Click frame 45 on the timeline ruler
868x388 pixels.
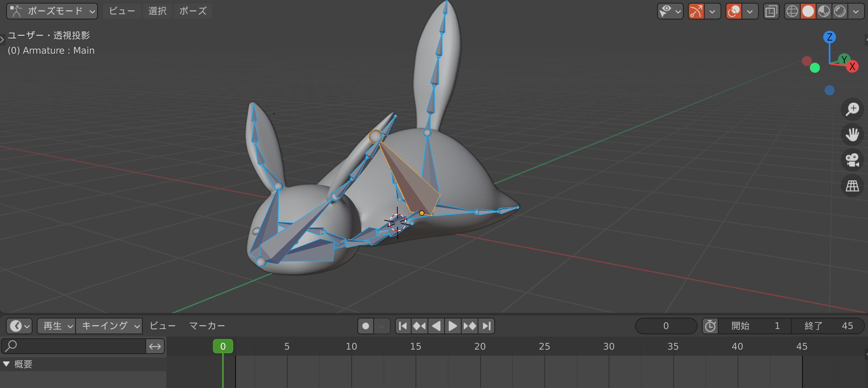tap(802, 347)
